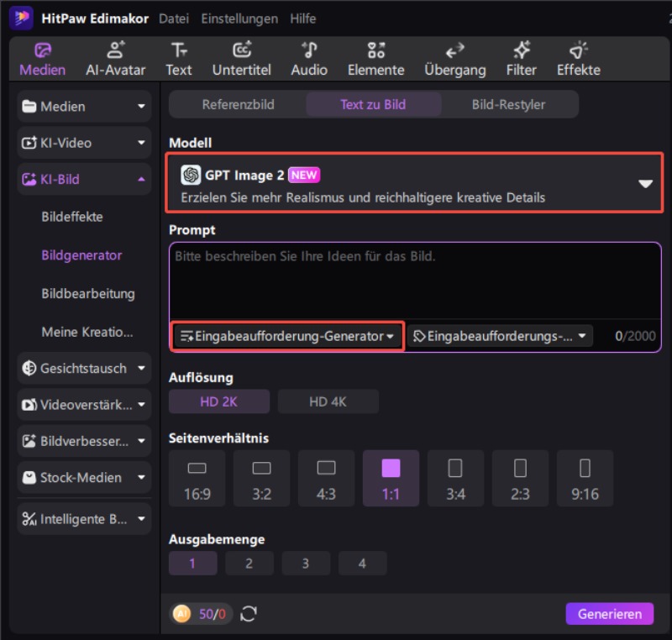The image size is (672, 640).
Task: Open the Audio toolbar section
Action: click(x=309, y=59)
